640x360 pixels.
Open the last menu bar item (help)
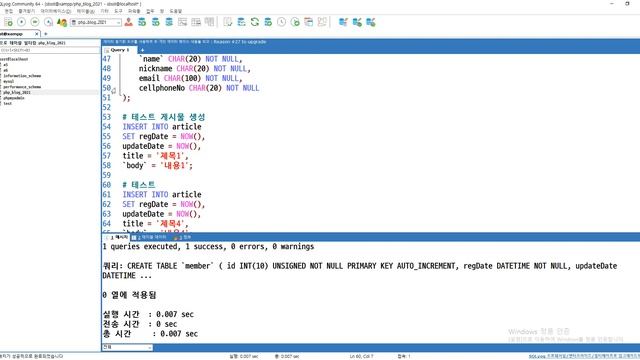(x=176, y=11)
